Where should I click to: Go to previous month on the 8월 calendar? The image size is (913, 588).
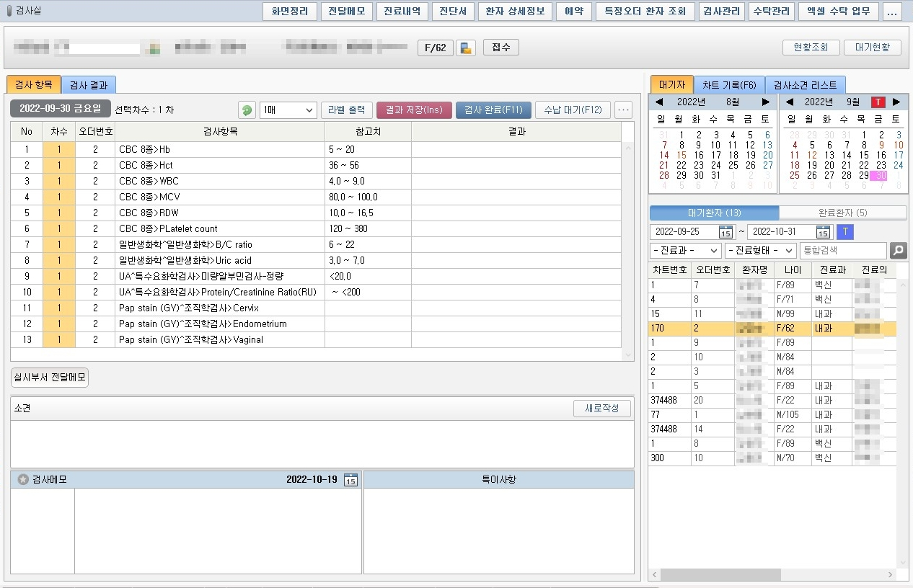tap(659, 102)
